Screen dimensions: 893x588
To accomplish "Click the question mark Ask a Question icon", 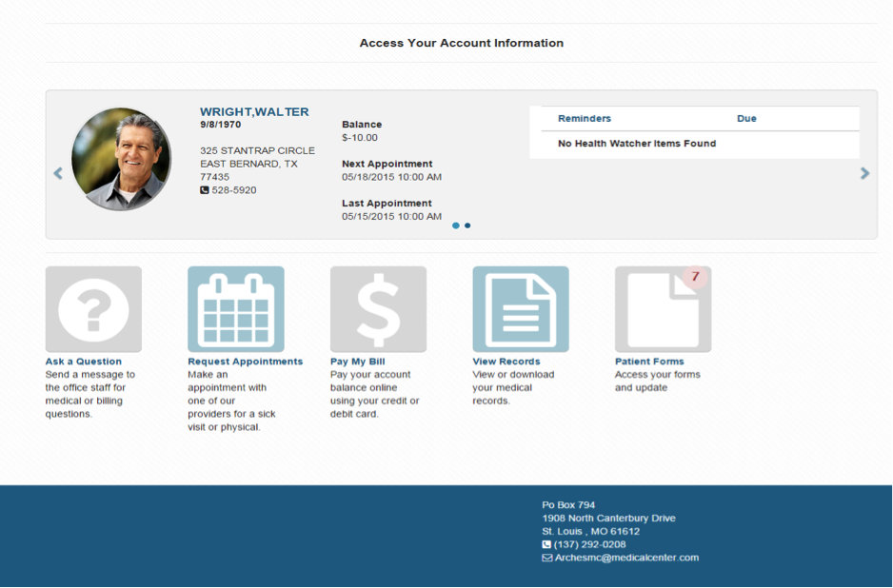I will tap(93, 309).
